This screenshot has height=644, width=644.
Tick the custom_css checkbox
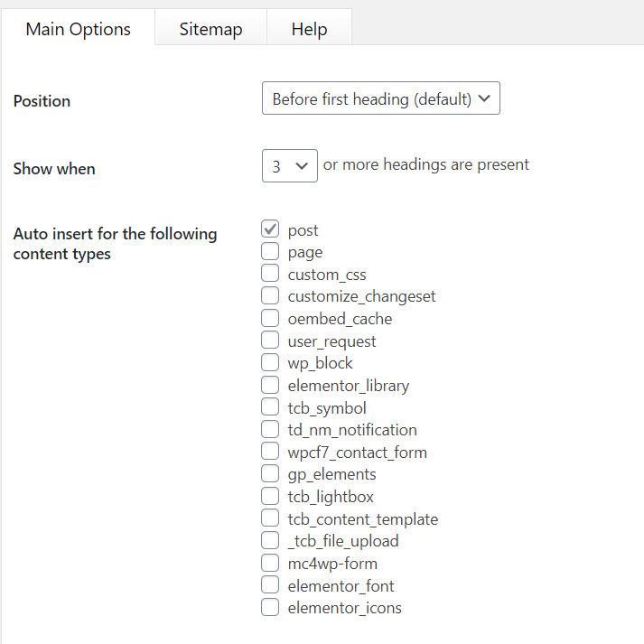[x=270, y=274]
